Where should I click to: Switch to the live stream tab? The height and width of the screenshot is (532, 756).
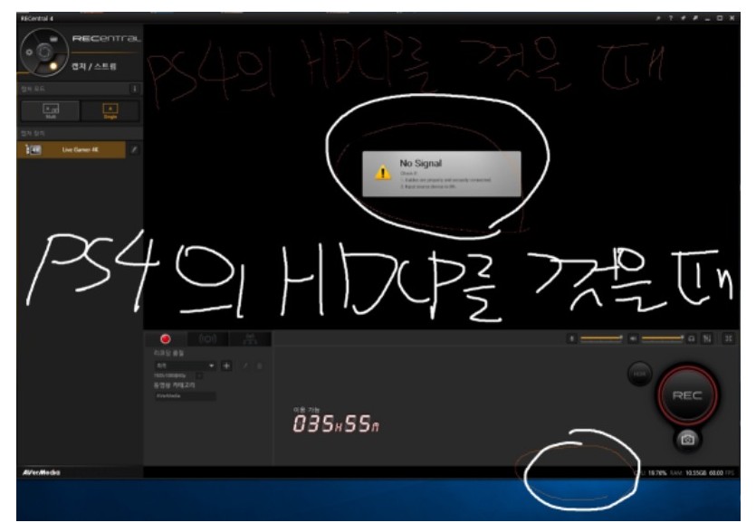[x=208, y=339]
